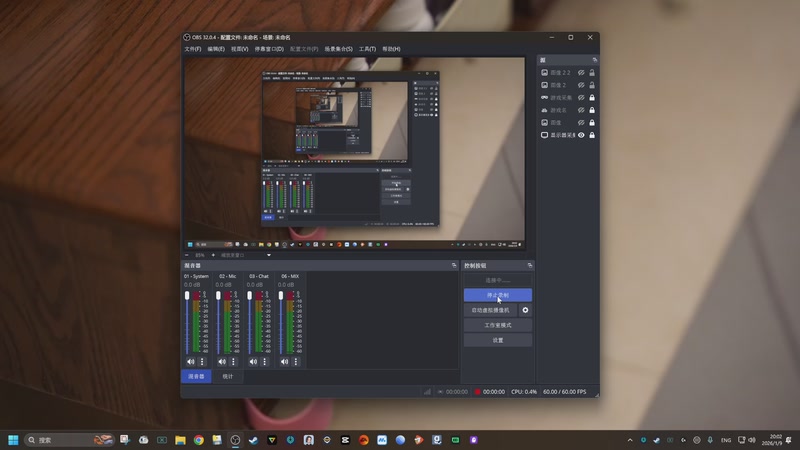
Task: Open the 编辑(E) menu
Action: pos(216,49)
